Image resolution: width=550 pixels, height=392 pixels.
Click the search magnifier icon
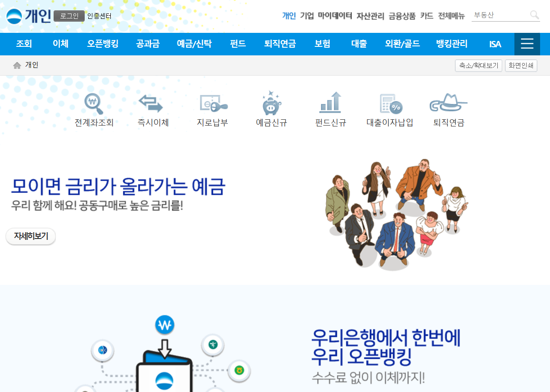(534, 15)
